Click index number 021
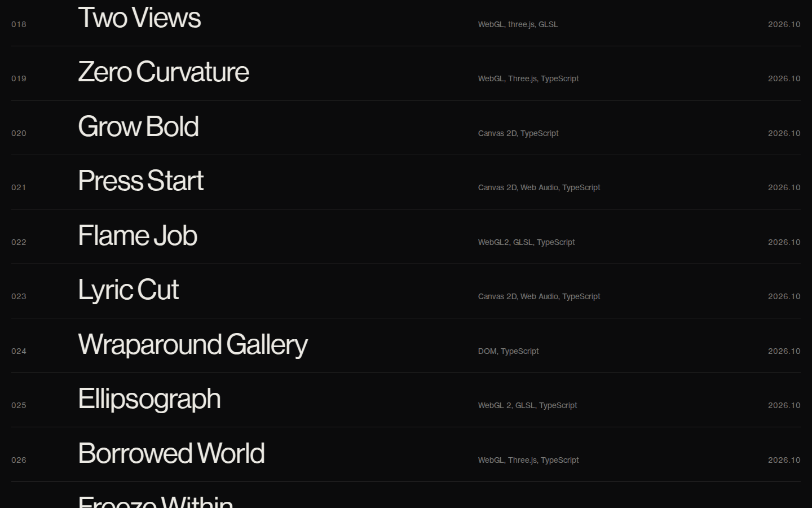The image size is (812, 508). [x=19, y=187]
